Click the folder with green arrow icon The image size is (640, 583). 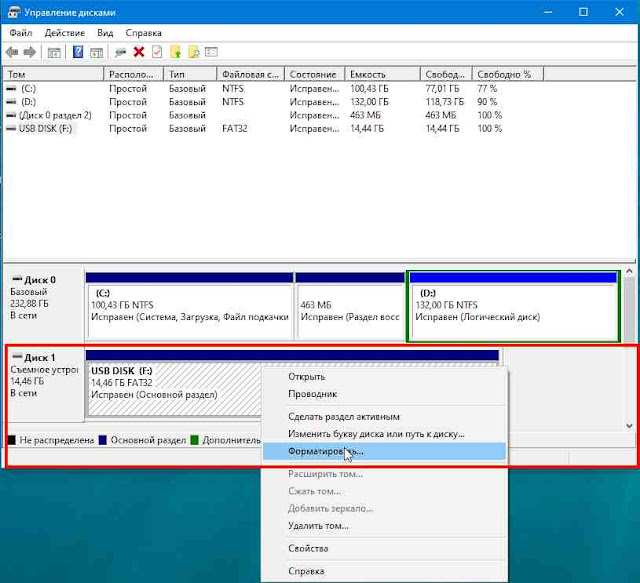(175, 52)
